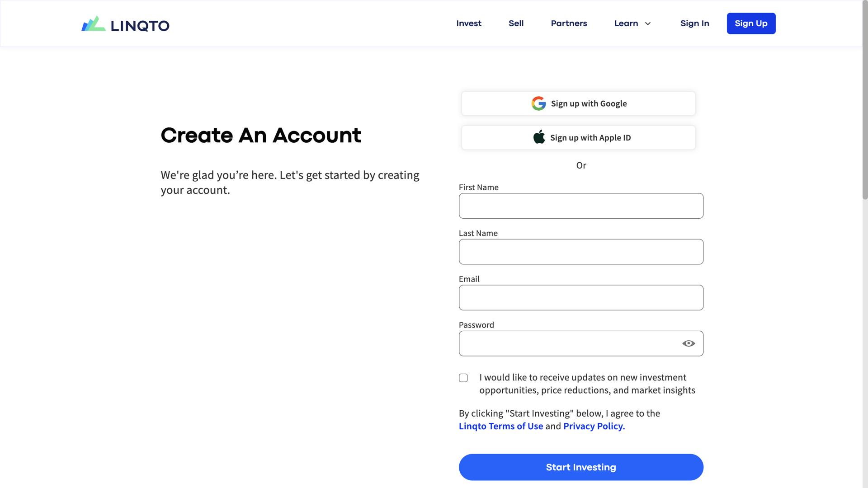Check the investment updates checkbox
Image resolution: width=868 pixels, height=488 pixels.
tap(463, 378)
